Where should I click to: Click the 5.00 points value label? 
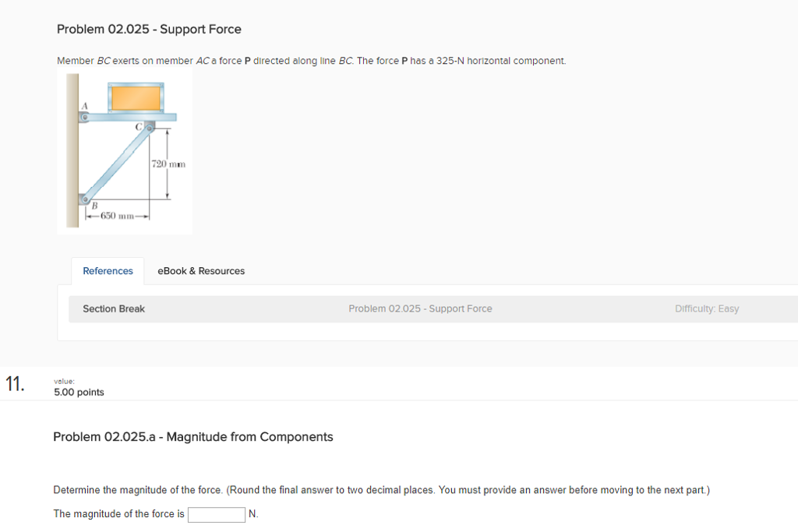tap(78, 392)
